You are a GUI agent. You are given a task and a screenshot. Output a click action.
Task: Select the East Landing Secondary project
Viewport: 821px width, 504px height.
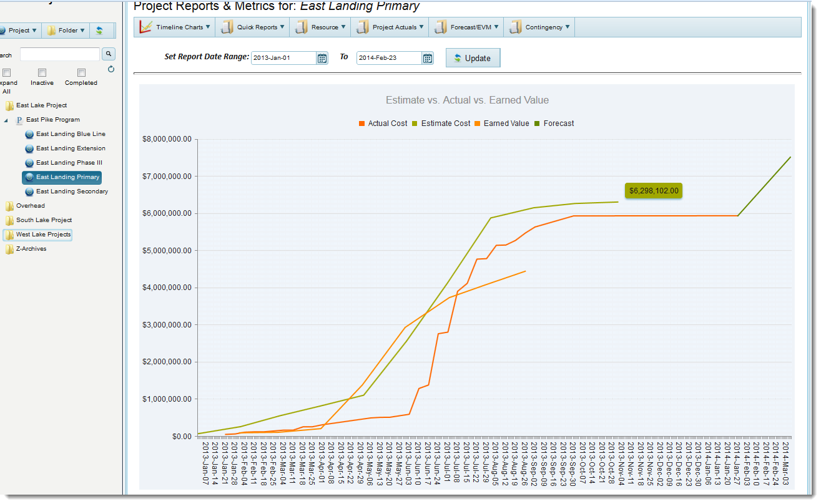click(x=71, y=191)
